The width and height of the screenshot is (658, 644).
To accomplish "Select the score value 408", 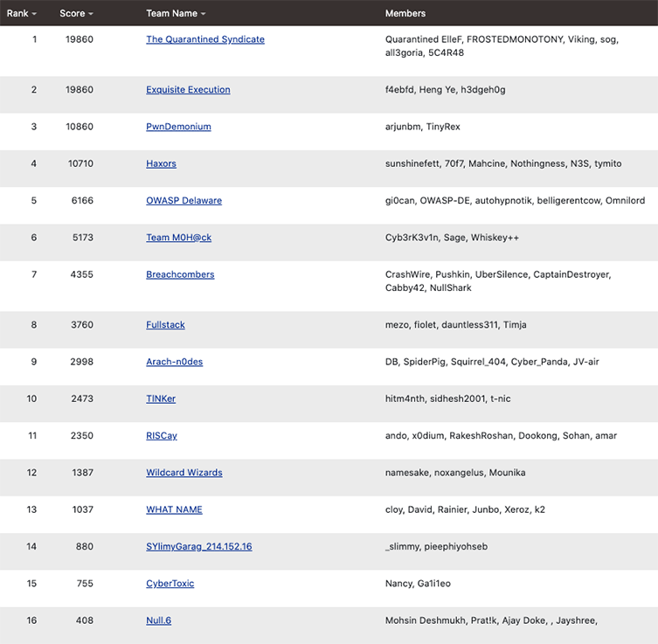I will 85,620.
